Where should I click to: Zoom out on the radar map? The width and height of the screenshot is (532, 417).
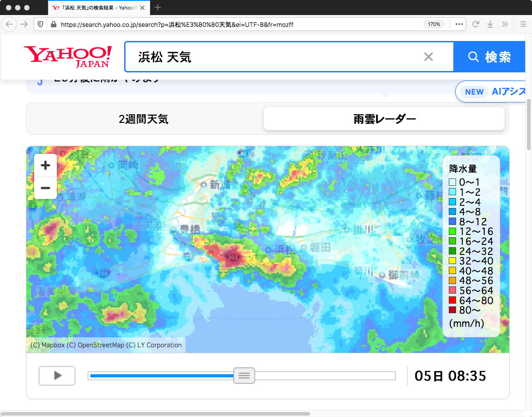click(x=45, y=188)
